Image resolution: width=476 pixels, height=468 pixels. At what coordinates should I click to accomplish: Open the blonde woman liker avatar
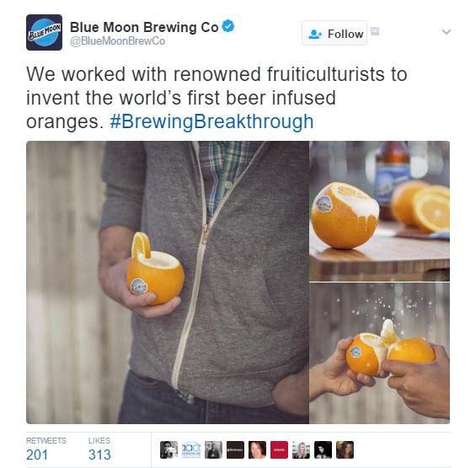point(301,449)
